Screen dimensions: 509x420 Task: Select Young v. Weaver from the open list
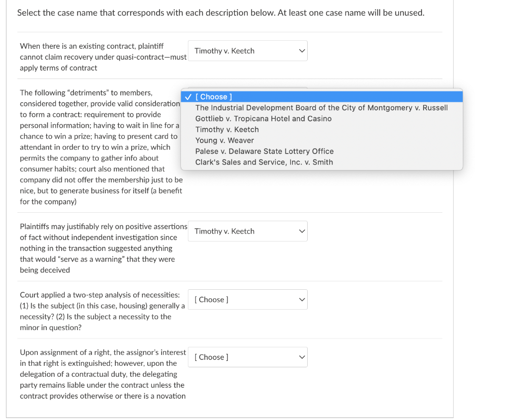[x=224, y=140]
